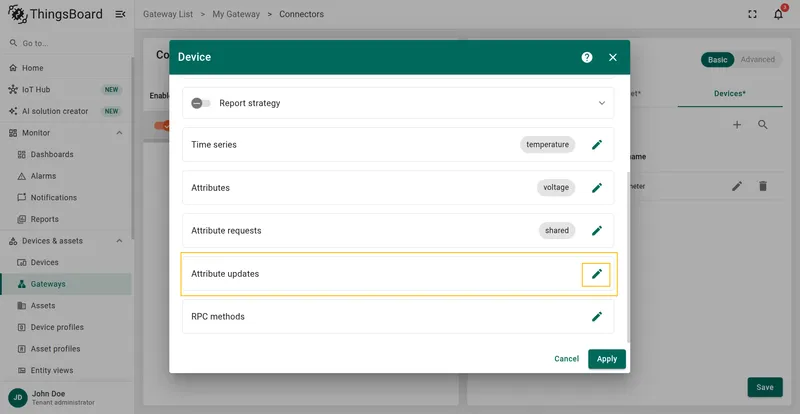This screenshot has height=414, width=800.
Task: Save the connector configuration
Action: (765, 387)
